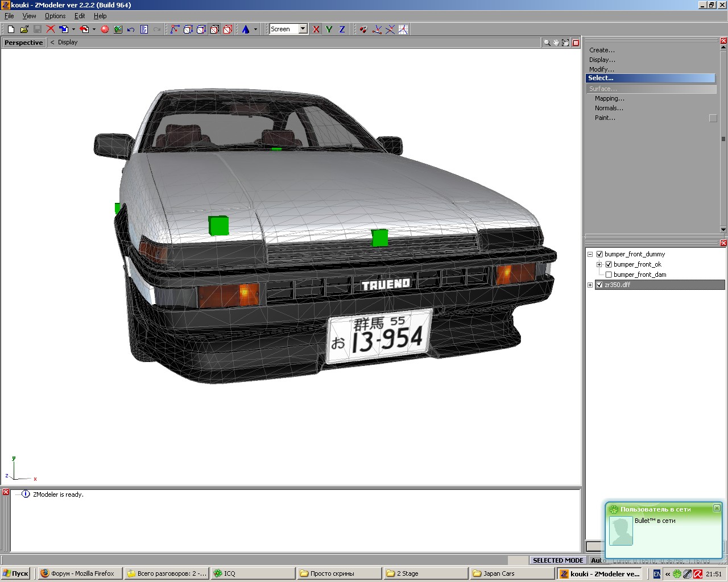Open the Paint... tools
Image resolution: width=728 pixels, height=582 pixels.
pyautogui.click(x=605, y=118)
